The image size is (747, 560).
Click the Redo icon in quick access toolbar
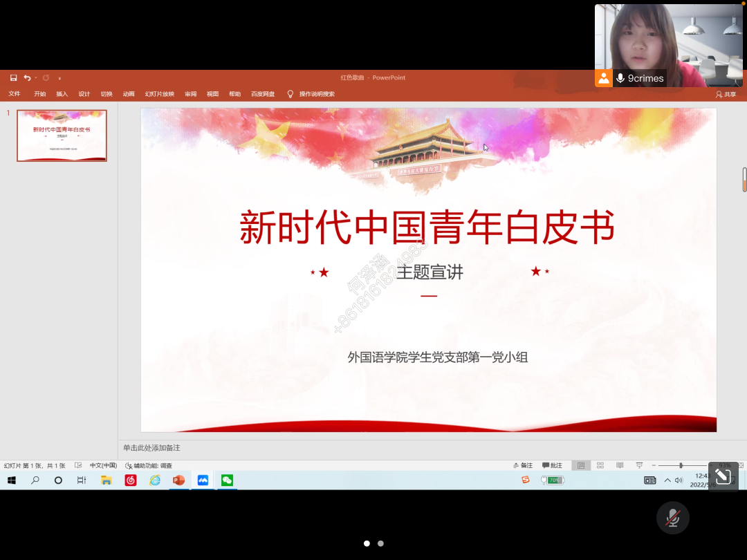tap(46, 77)
